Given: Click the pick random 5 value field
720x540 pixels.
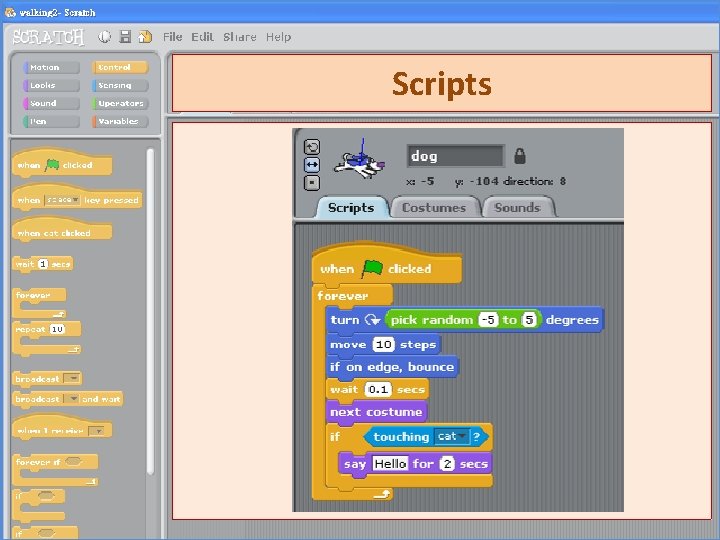Looking at the screenshot, I should pyautogui.click(x=529, y=320).
